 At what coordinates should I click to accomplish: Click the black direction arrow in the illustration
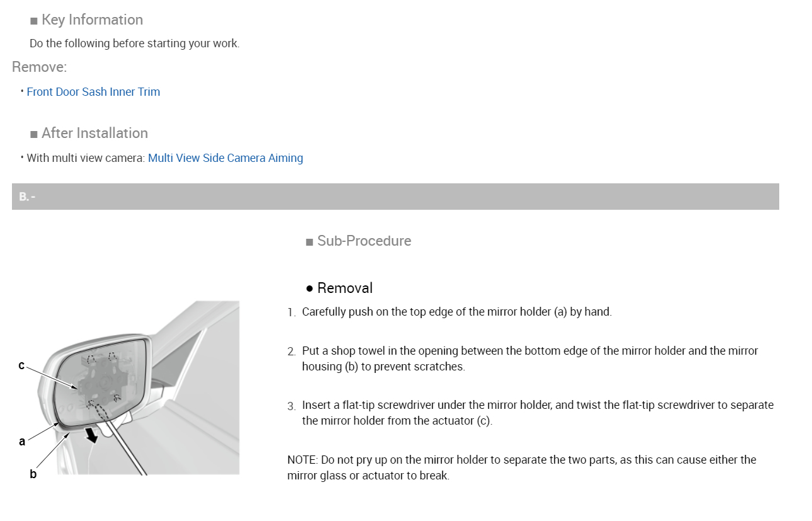[93, 434]
